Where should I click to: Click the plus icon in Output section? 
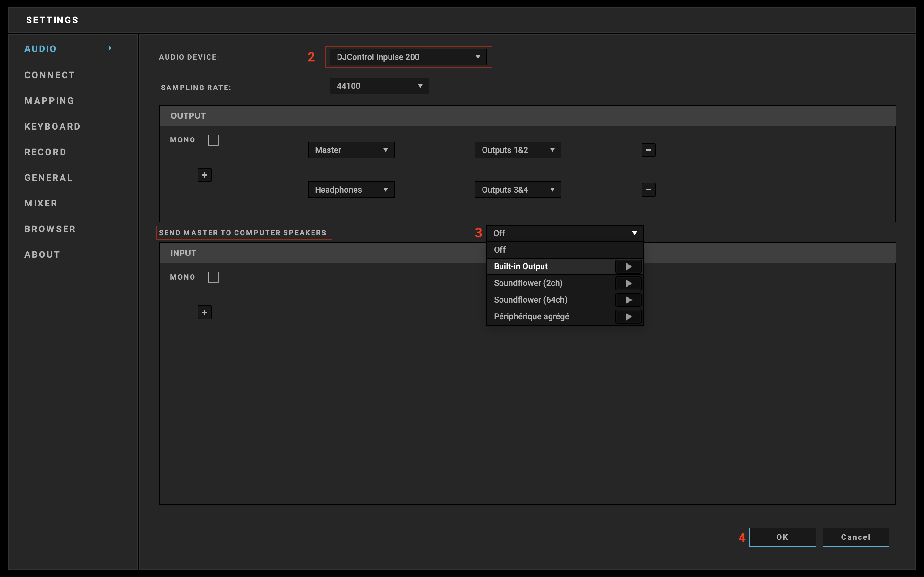(x=204, y=175)
